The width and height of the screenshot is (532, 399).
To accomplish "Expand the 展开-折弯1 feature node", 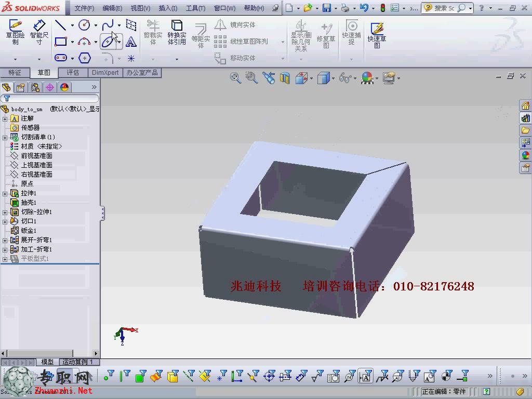I will point(5,241).
